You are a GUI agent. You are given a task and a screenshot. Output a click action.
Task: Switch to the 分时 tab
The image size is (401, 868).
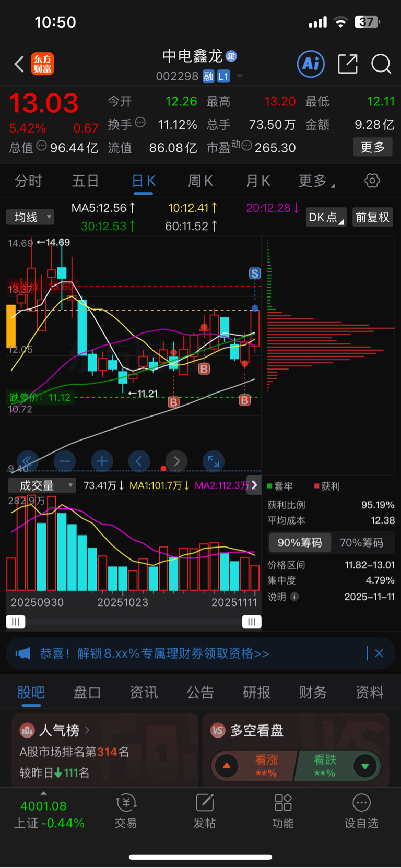[x=29, y=181]
